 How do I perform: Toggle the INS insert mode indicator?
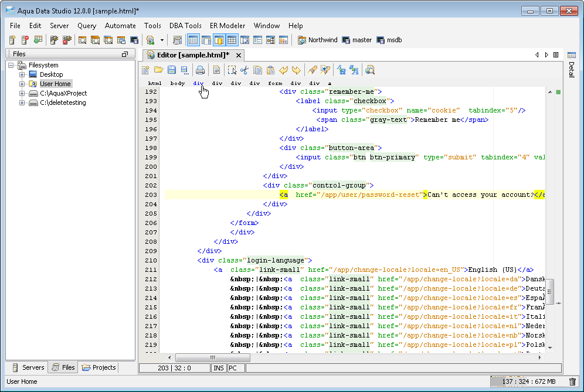(x=218, y=368)
